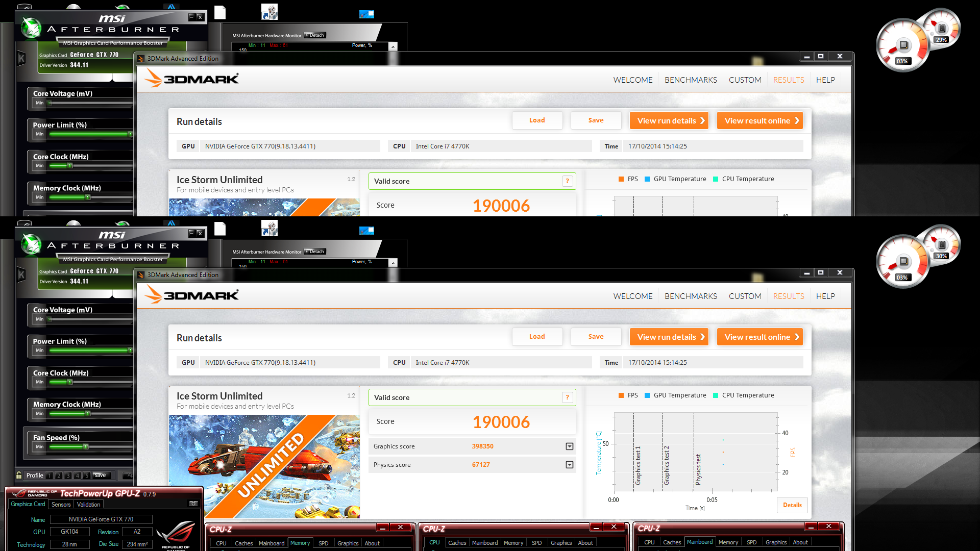Click the Save button in lower Run details
Image resolution: width=980 pixels, height=551 pixels.
coord(596,337)
